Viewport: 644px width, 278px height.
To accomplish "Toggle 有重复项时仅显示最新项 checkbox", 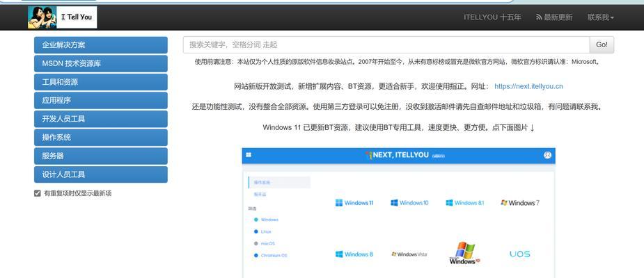I will click(x=38, y=193).
